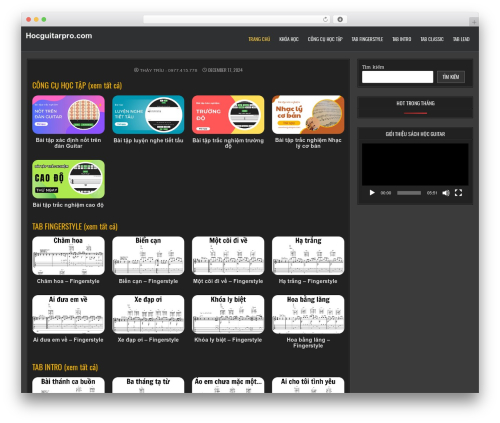Viewport: 500px width, 423px height.
Task: Open the TAB FINGERSTYLE menu item
Action: (367, 39)
